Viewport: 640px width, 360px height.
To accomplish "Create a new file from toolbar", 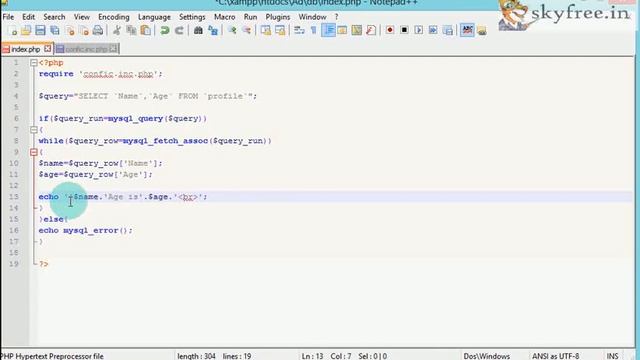I will click(x=13, y=31).
